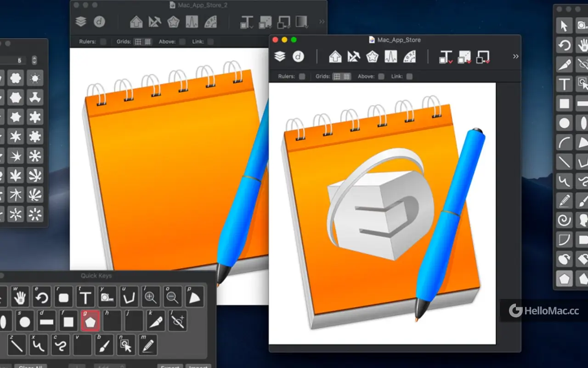The height and width of the screenshot is (368, 588).
Task: Select empty Quick Keys slot v
Action: coord(82,345)
